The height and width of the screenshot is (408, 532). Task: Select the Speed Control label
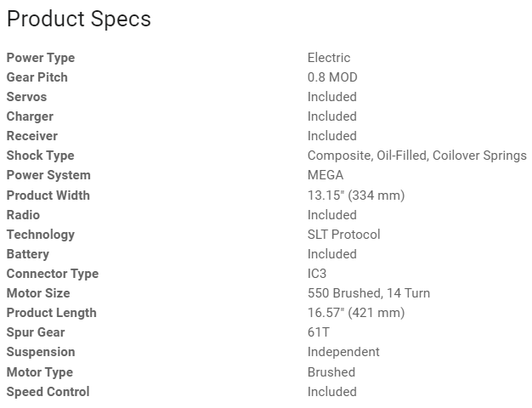[48, 392]
